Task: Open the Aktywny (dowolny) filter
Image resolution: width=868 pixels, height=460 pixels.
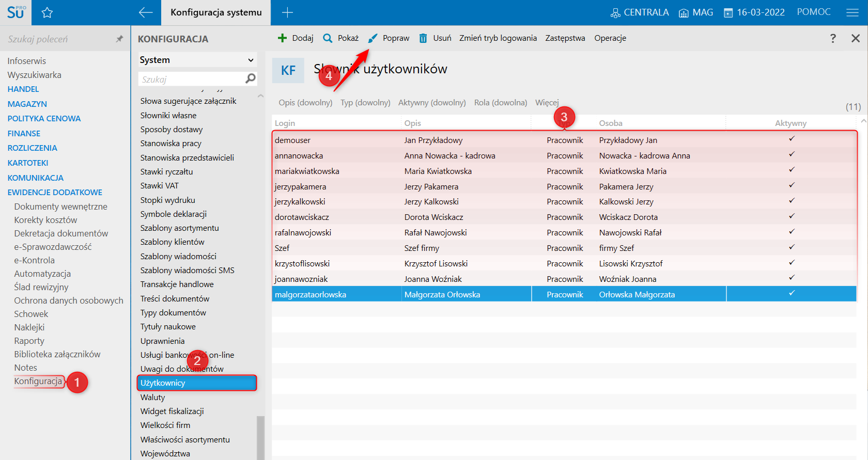Action: 431,103
